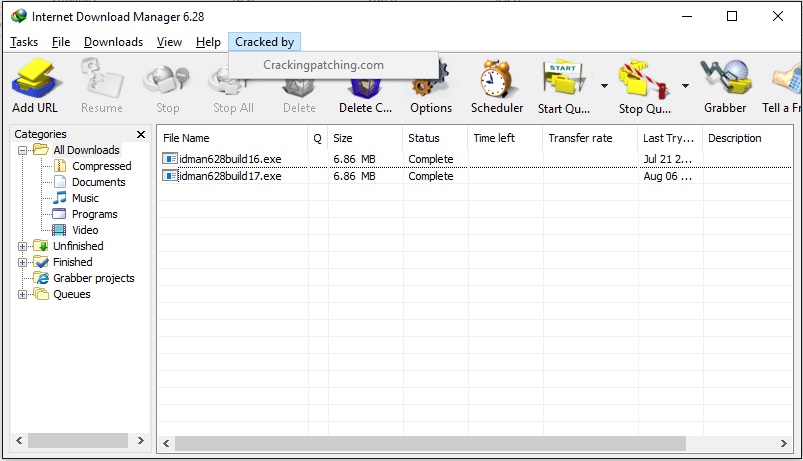Click the Resume toolbar icon
Image resolution: width=803 pixels, height=461 pixels.
[101, 78]
